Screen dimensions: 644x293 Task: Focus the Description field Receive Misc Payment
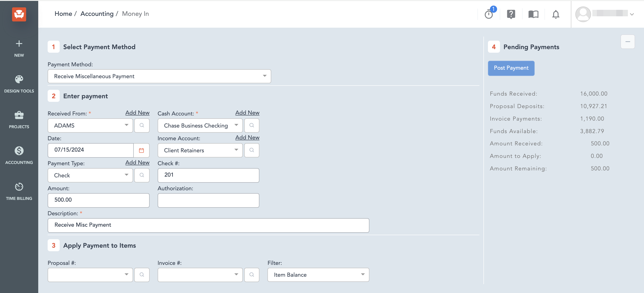coord(208,225)
